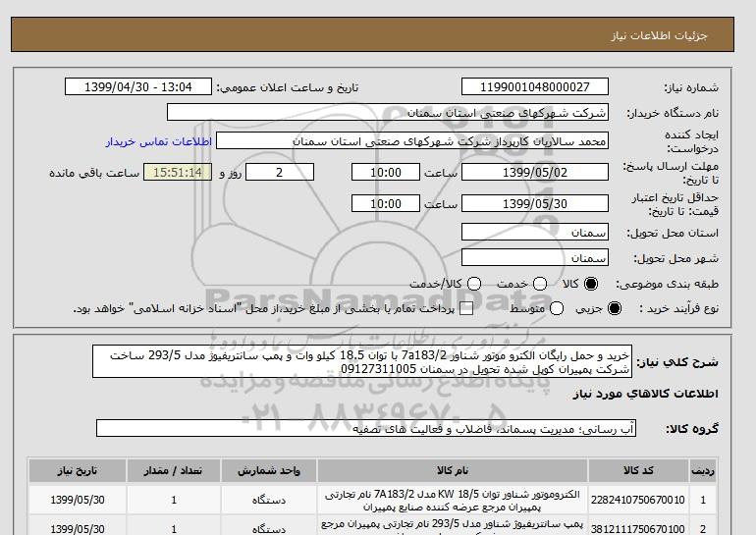
Task: Click the الکتروموتور شناور product name cell
Action: click(453, 501)
